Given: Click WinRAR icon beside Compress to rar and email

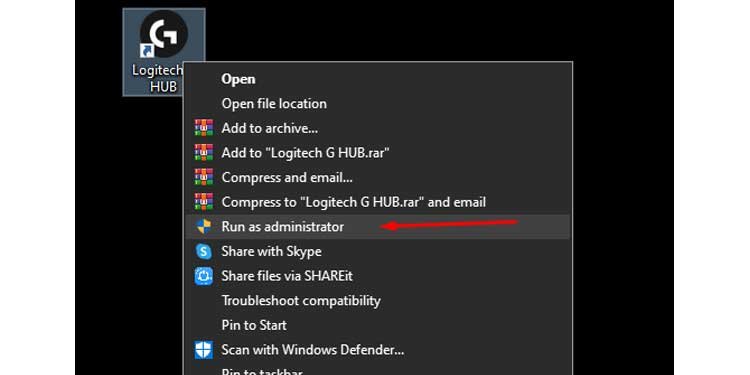Looking at the screenshot, I should 204,202.
